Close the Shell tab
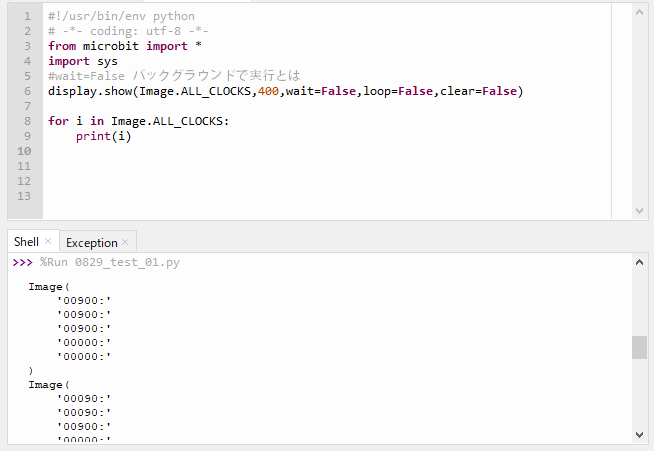 tap(48, 241)
